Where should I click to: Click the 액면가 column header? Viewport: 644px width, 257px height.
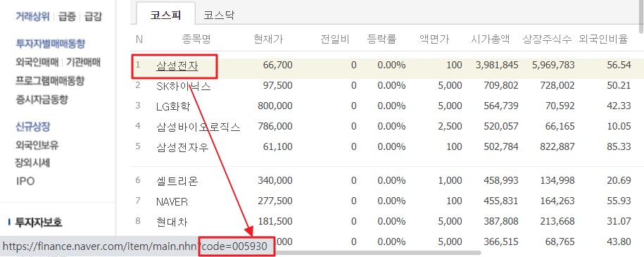(434, 39)
